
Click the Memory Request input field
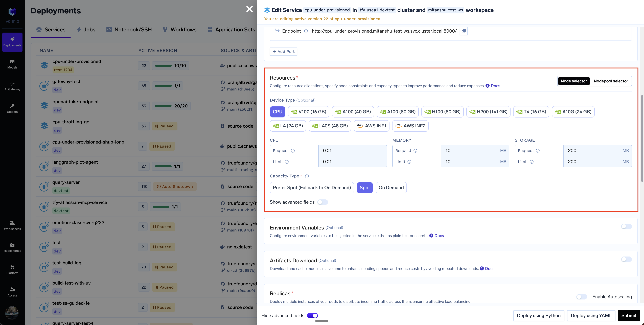pos(470,151)
